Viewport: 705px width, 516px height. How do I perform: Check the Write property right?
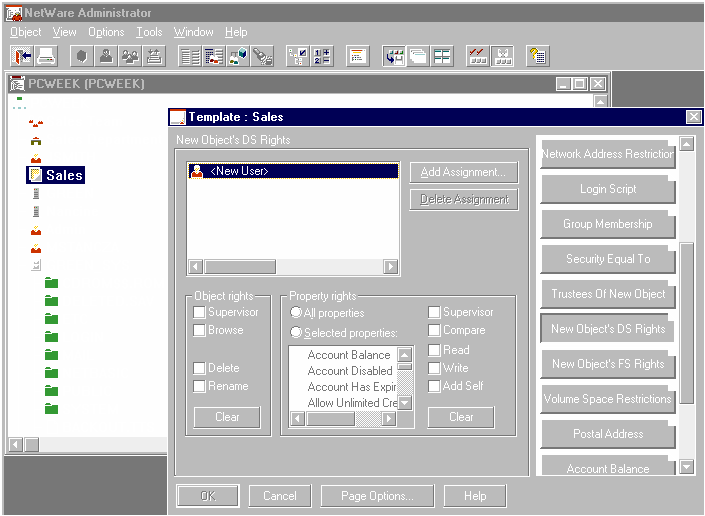[434, 368]
